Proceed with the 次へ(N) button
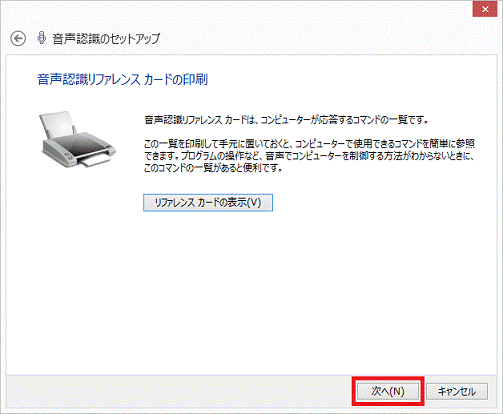 coord(388,391)
